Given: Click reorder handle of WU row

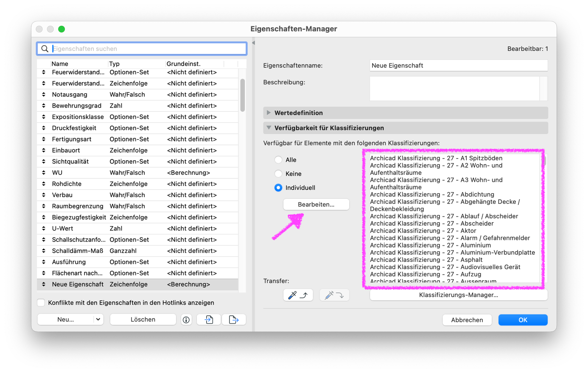Looking at the screenshot, I should 44,173.
